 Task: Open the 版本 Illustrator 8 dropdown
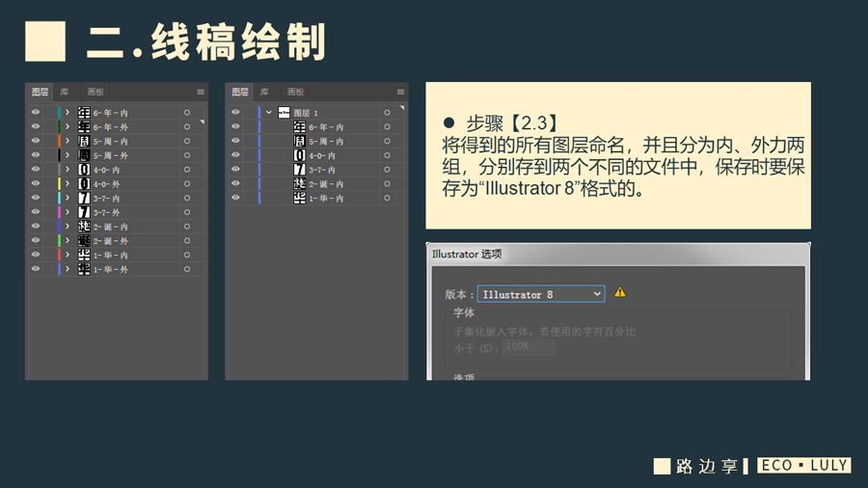[541, 294]
